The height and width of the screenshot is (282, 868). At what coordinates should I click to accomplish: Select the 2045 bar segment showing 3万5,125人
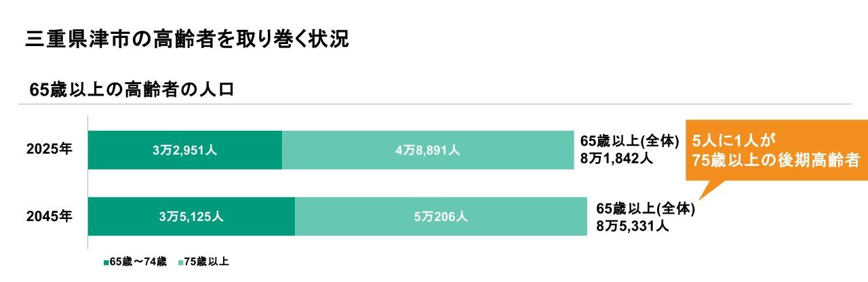point(191,217)
